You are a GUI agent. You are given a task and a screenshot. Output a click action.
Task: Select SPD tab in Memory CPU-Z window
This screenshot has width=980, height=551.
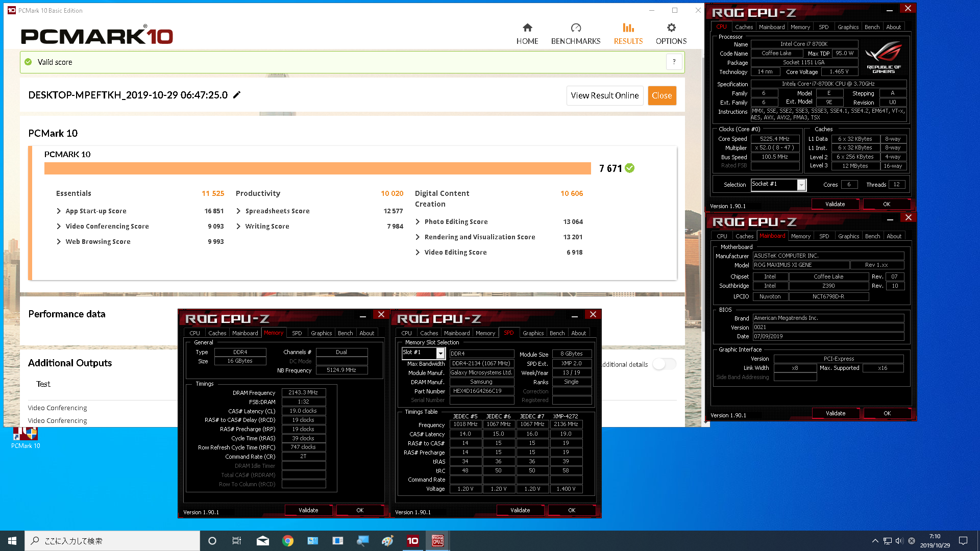(x=297, y=333)
